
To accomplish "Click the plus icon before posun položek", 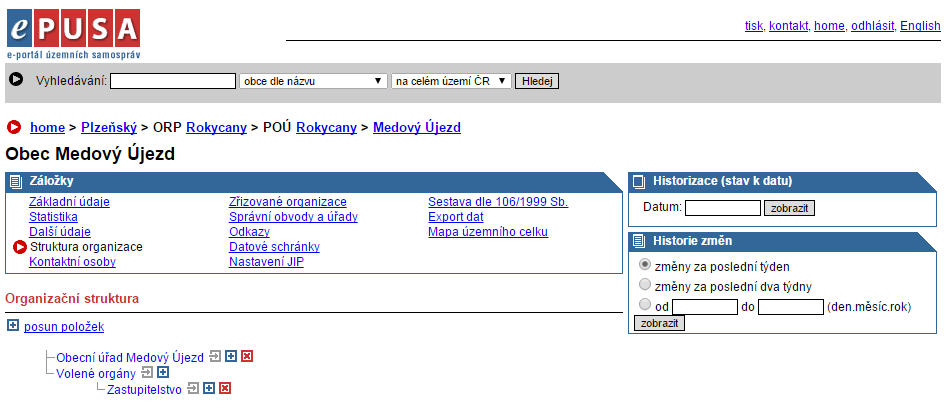I will 13,326.
